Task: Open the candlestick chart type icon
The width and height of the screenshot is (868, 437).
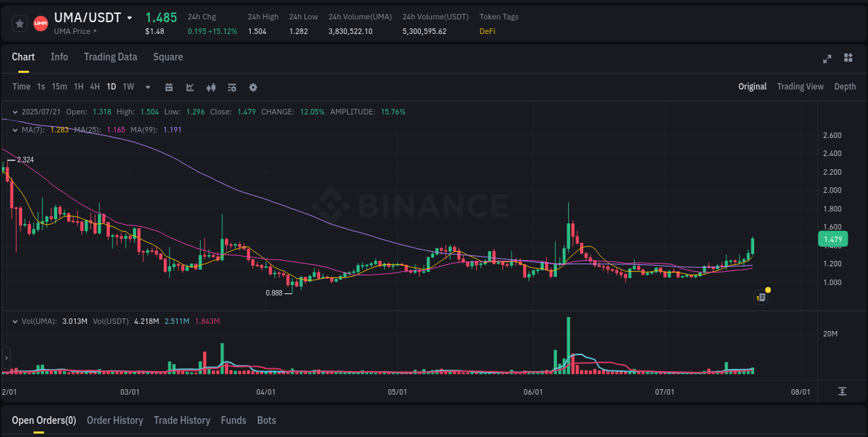Action: [210, 87]
